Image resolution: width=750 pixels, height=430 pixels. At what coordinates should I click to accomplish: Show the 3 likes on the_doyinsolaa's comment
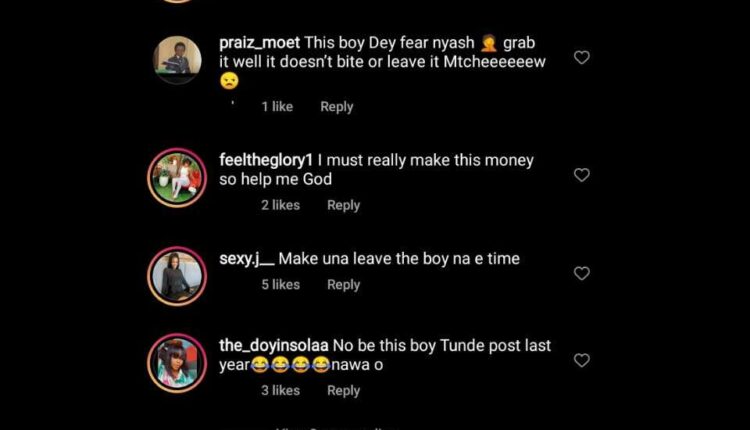point(280,390)
